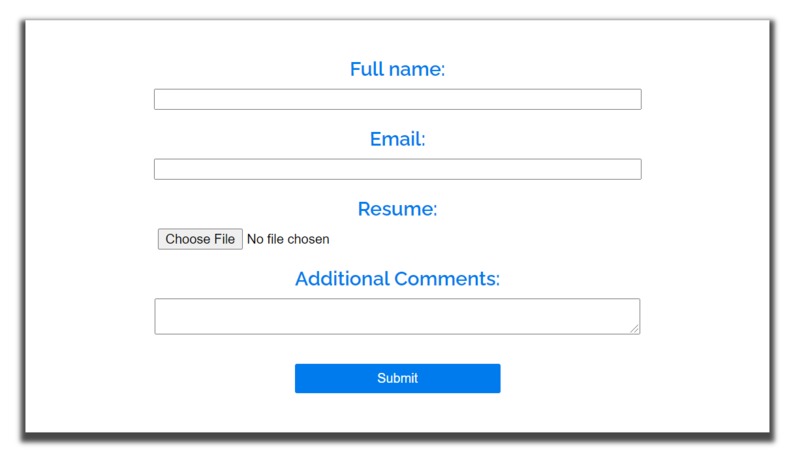
Task: Select the 'Email:' label text
Action: click(397, 139)
